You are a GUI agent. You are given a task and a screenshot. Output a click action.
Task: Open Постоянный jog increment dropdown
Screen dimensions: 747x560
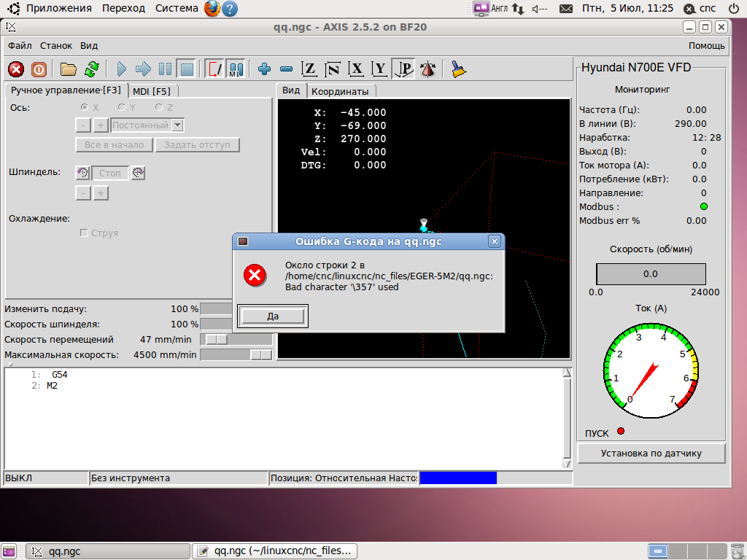pyautogui.click(x=178, y=125)
